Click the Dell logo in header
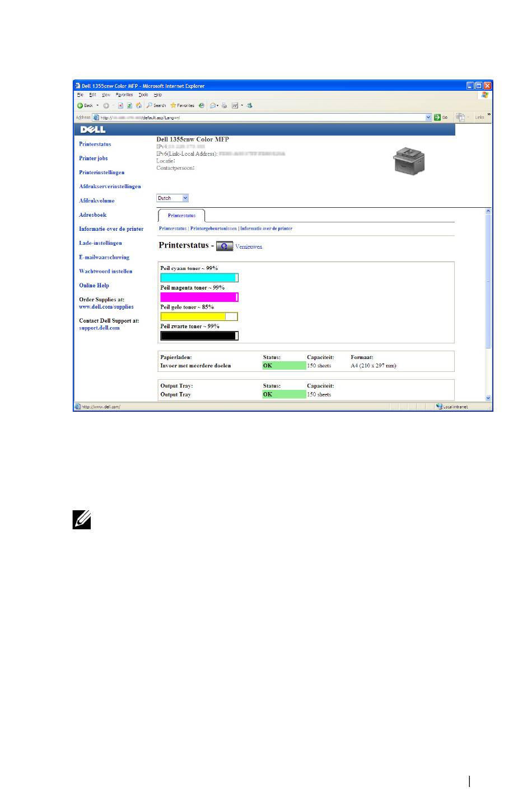 click(x=93, y=129)
